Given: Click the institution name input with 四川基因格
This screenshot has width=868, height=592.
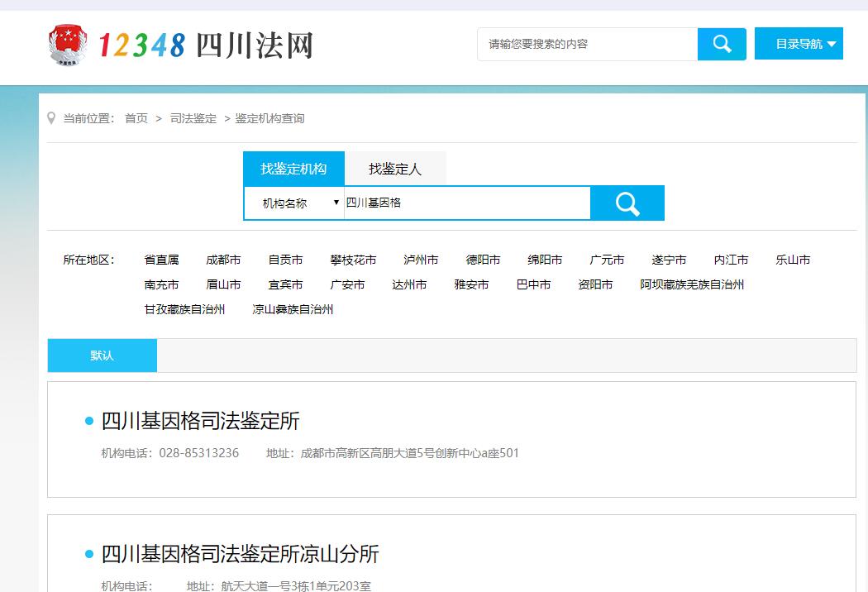Looking at the screenshot, I should click(x=467, y=203).
